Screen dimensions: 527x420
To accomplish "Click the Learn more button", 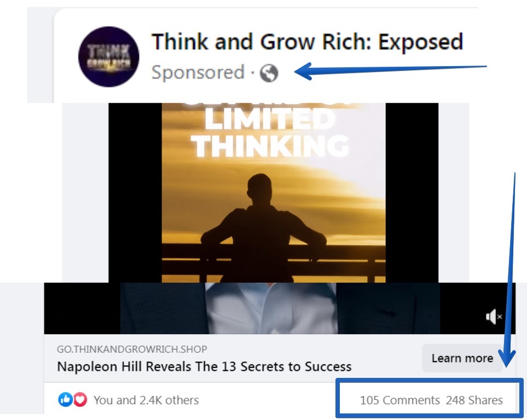I will 462,358.
